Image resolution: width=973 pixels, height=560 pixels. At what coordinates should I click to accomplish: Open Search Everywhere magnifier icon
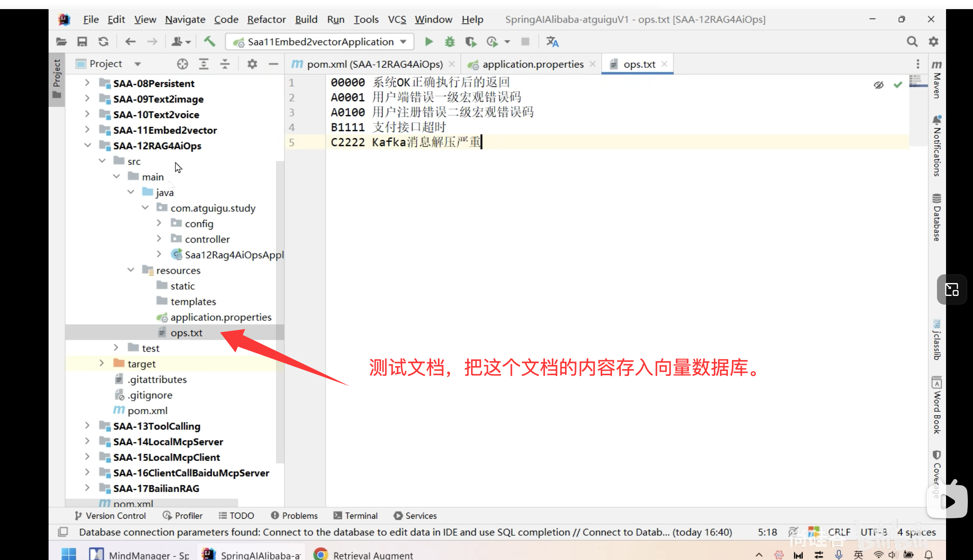912,41
